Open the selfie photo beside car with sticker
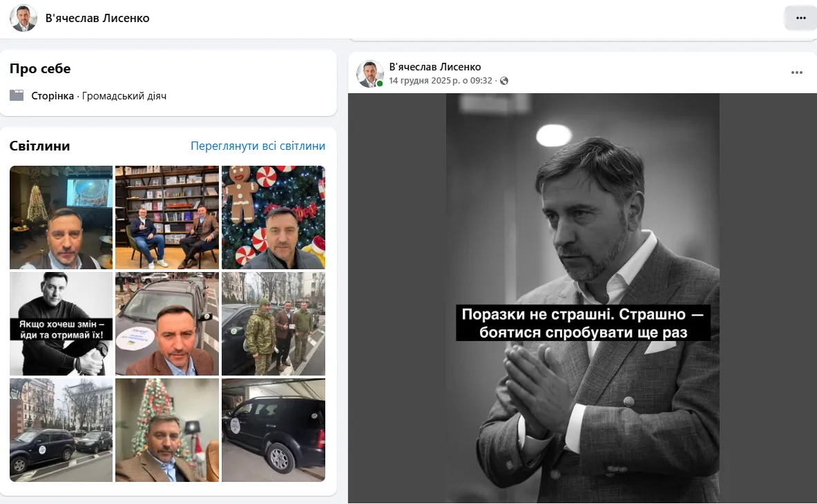This screenshot has height=504, width=817. 166,323
